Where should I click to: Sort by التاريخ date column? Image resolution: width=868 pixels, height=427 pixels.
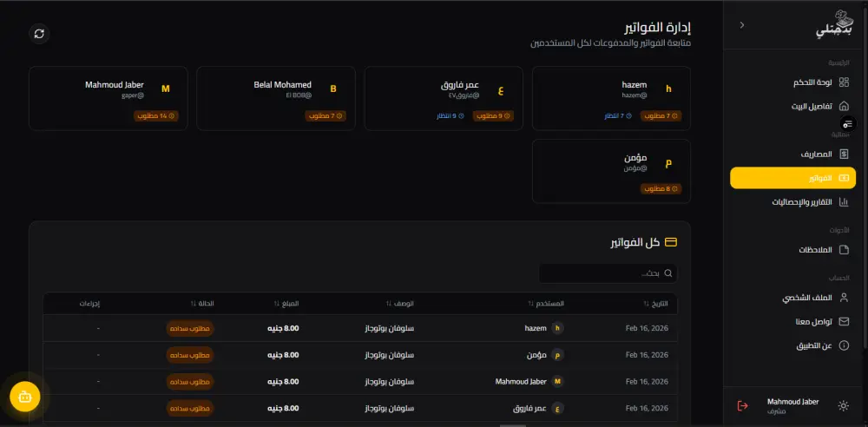point(655,304)
